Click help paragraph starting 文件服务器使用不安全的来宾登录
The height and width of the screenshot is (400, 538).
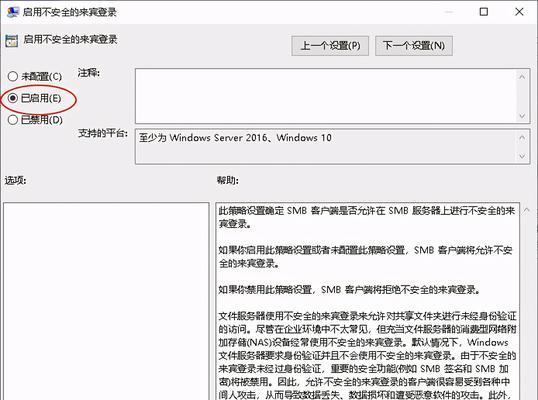pyautogui.click(x=367, y=355)
